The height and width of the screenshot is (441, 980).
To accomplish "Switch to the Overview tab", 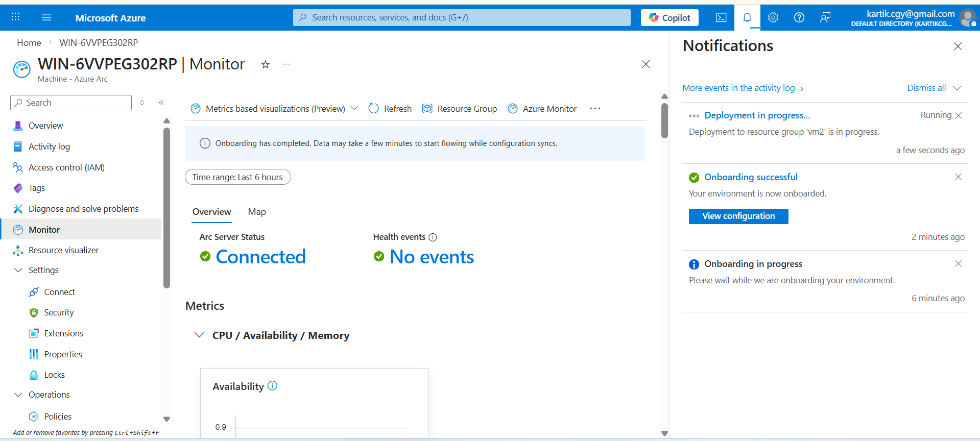I will (x=212, y=212).
